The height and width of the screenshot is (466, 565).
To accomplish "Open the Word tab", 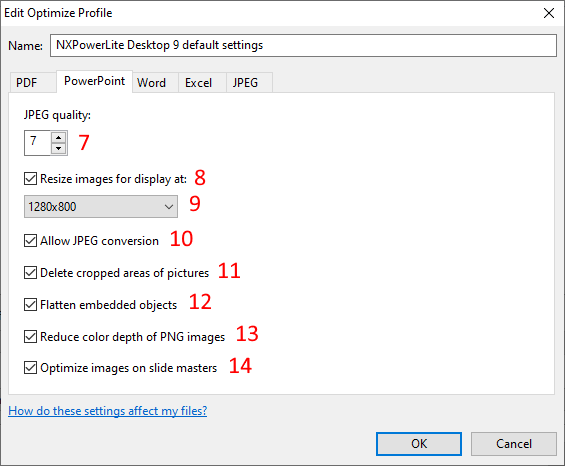I will [x=155, y=83].
